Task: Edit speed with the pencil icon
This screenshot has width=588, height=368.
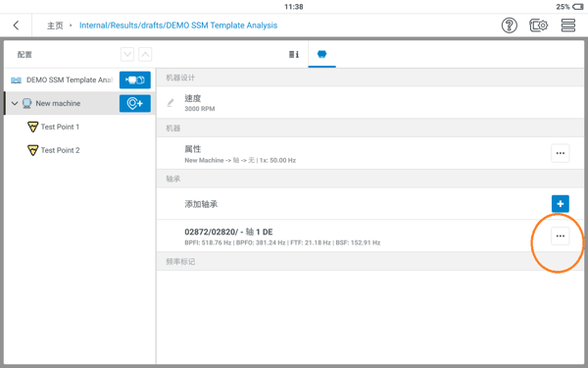Action: [x=171, y=102]
